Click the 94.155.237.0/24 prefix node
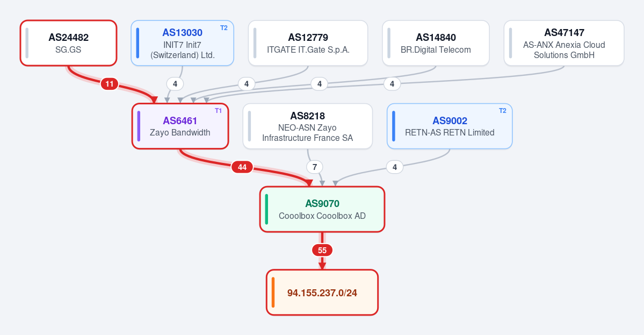Viewport: 644px width, 335px height. pyautogui.click(x=322, y=293)
